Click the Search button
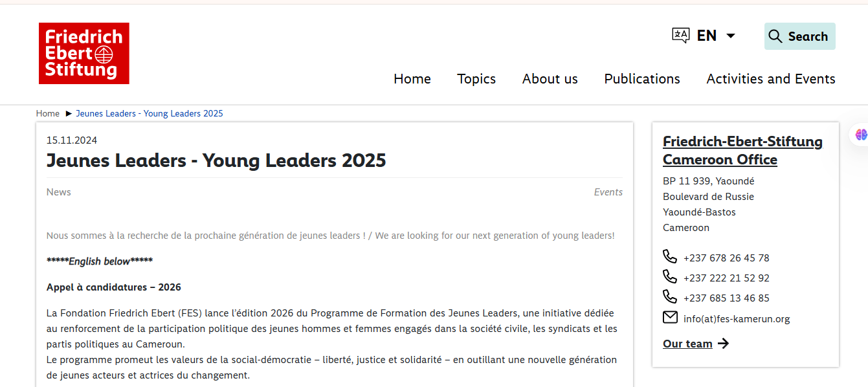Viewport: 868px width, 387px height. coord(800,36)
